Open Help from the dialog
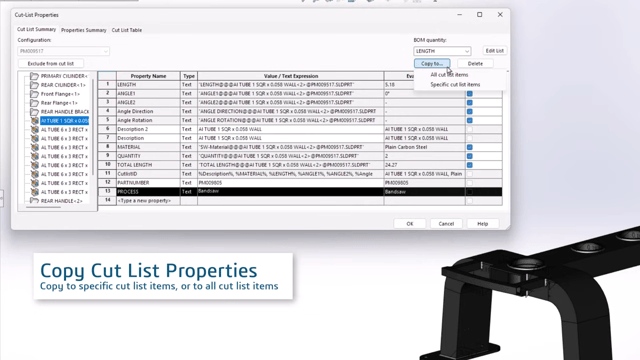Image resolution: width=640 pixels, height=360 pixels. pos(482,224)
